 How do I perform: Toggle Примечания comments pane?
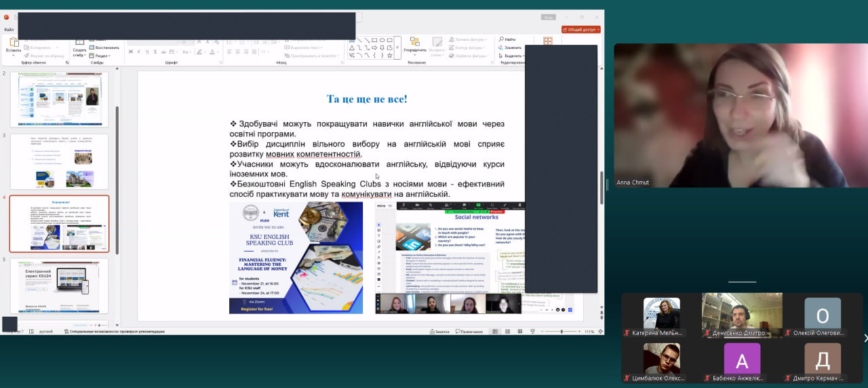[469, 332]
